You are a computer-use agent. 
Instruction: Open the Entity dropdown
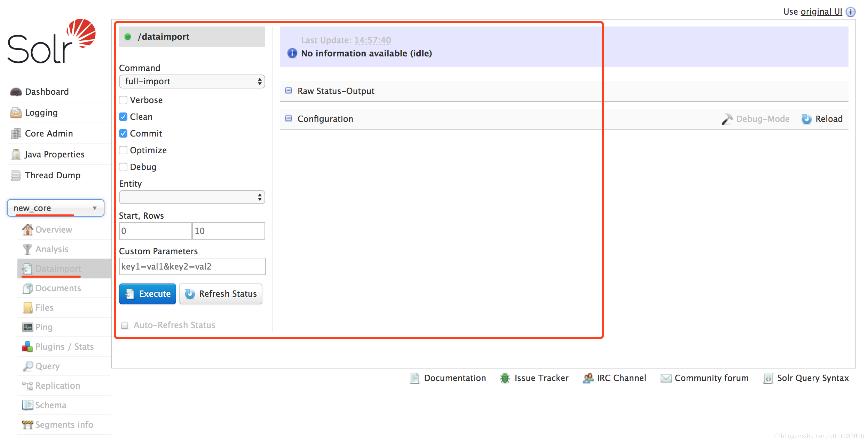[x=192, y=197]
